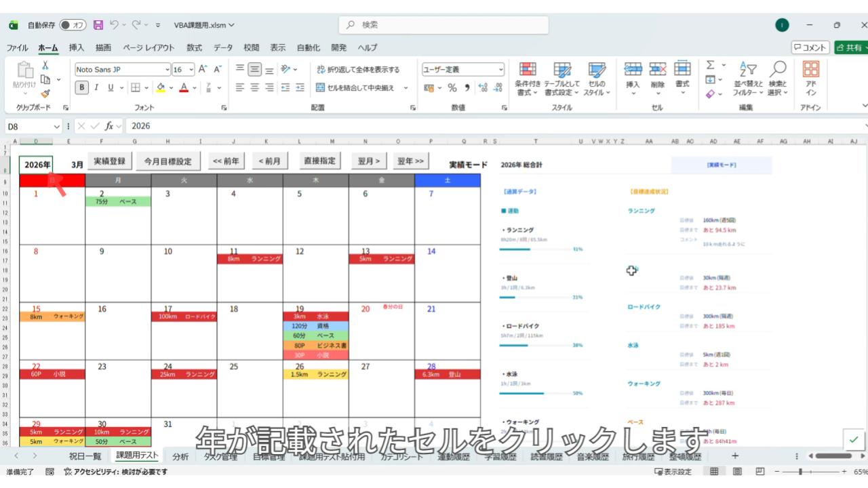Open the Noto Sans JP font dropdown
Viewport: 868px width, 488px height.
123,69
